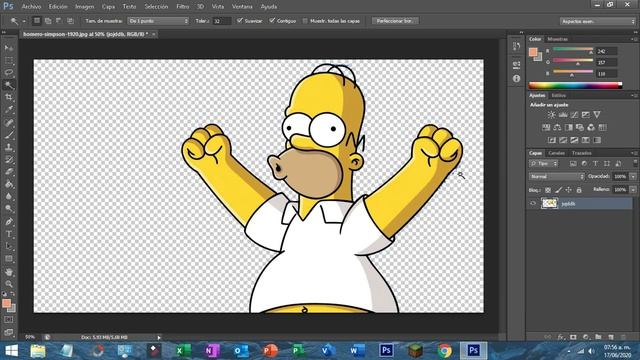
Task: Add a Curves adjustment
Action: (574, 115)
